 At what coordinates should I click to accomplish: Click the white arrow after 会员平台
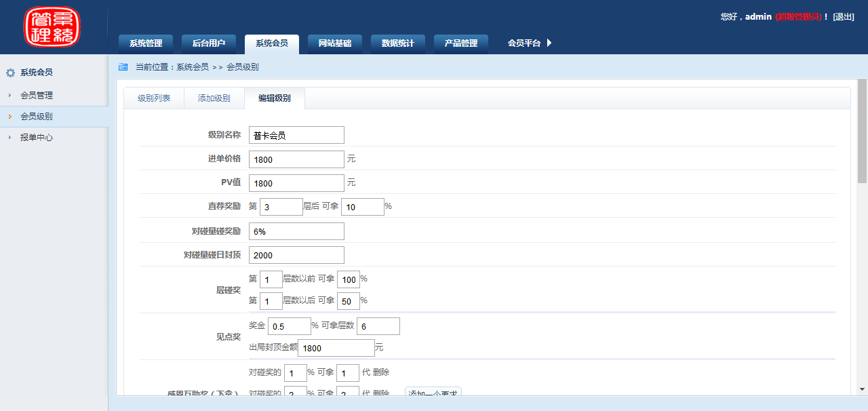click(x=549, y=43)
